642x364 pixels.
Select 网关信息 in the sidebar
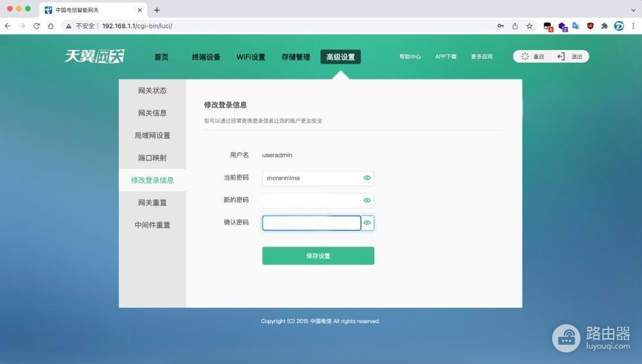(x=152, y=113)
